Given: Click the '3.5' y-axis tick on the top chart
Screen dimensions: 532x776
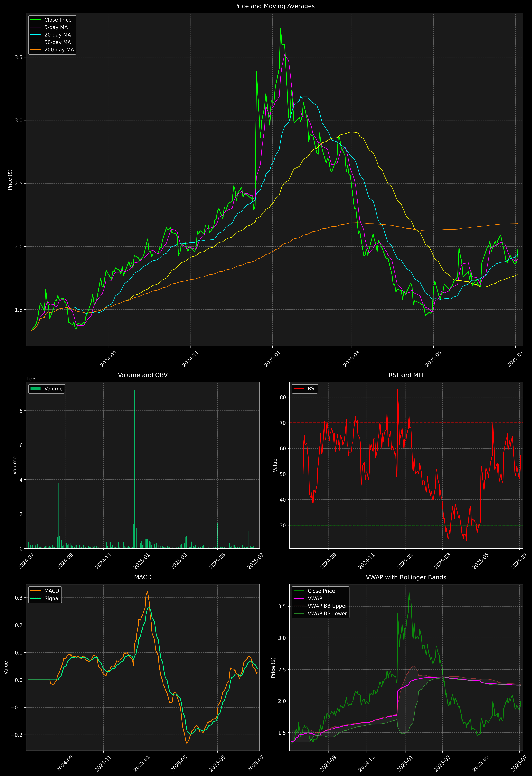Looking at the screenshot, I should (19, 57).
